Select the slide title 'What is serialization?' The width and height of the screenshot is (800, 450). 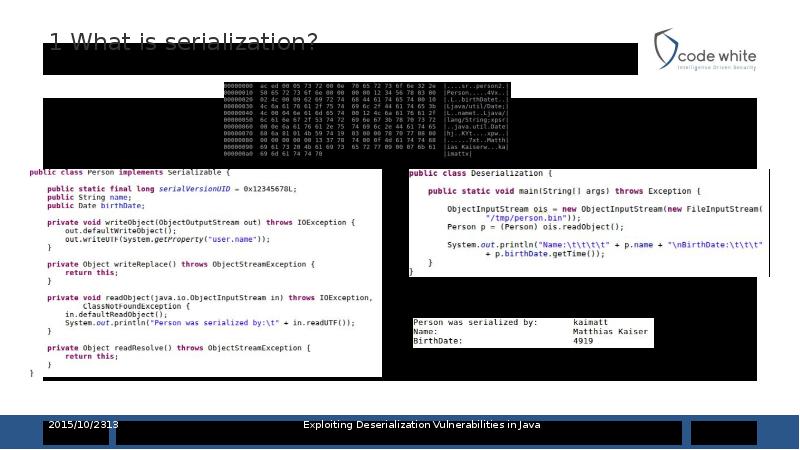click(183, 42)
